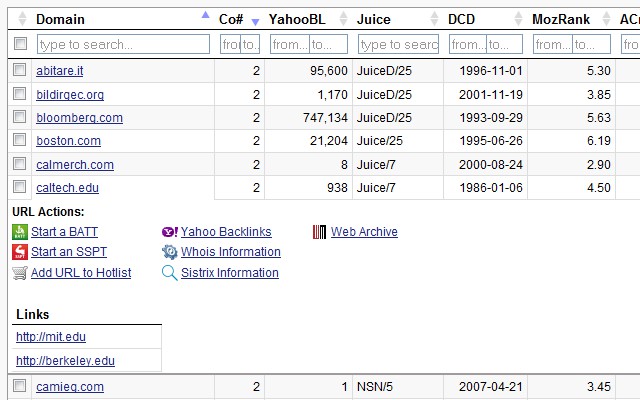The height and width of the screenshot is (400, 640).
Task: Click the red SSPT icon
Action: (x=20, y=252)
